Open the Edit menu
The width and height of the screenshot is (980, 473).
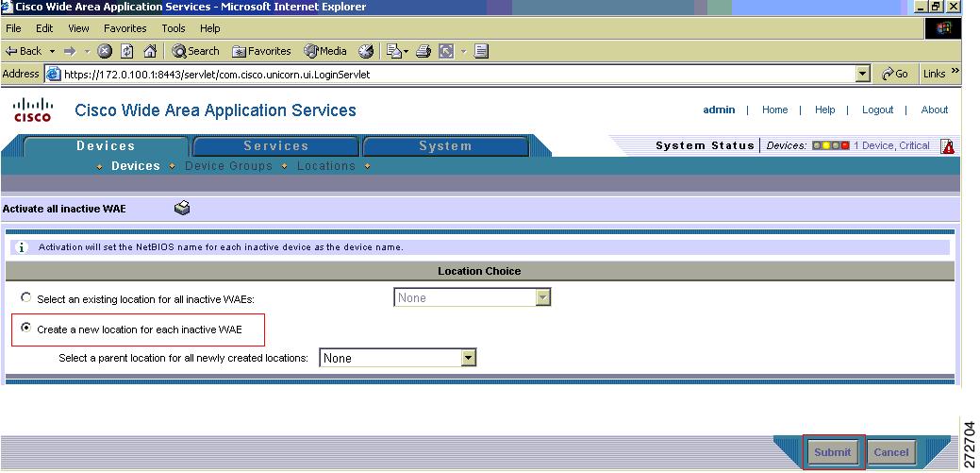tap(44, 28)
